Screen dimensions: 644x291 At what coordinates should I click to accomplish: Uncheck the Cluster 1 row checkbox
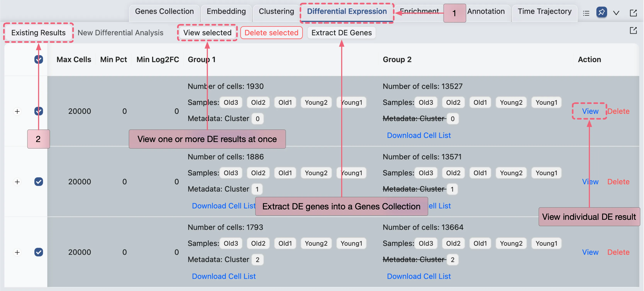click(38, 182)
